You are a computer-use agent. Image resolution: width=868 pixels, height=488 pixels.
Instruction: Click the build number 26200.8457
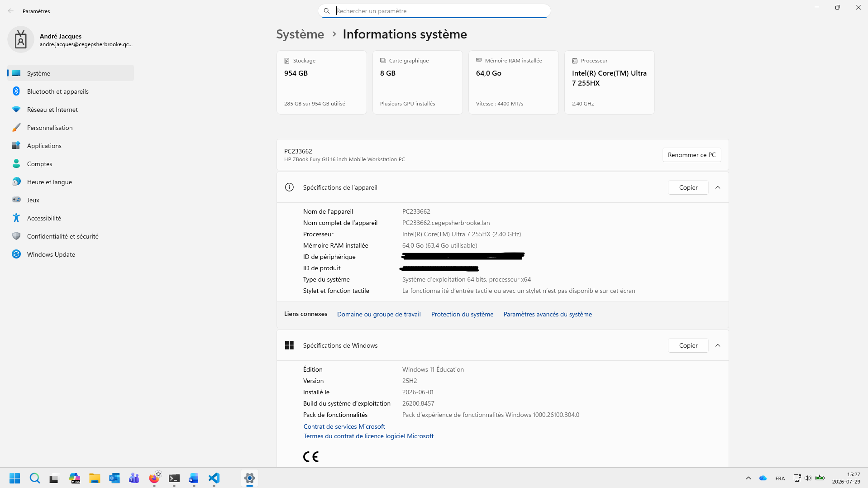tap(418, 403)
